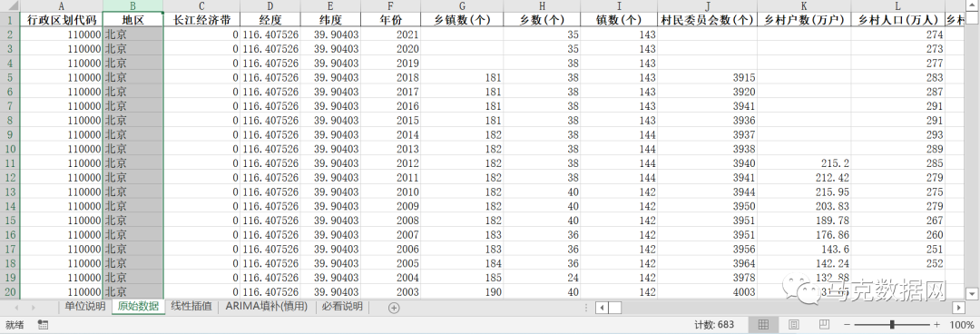The image size is (980, 334).
Task: Click cell with value 189.78
Action: point(804,221)
